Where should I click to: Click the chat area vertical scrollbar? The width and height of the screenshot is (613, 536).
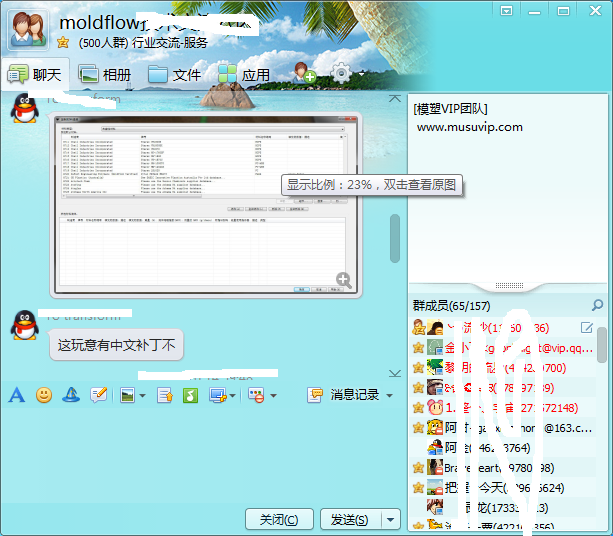click(x=395, y=238)
